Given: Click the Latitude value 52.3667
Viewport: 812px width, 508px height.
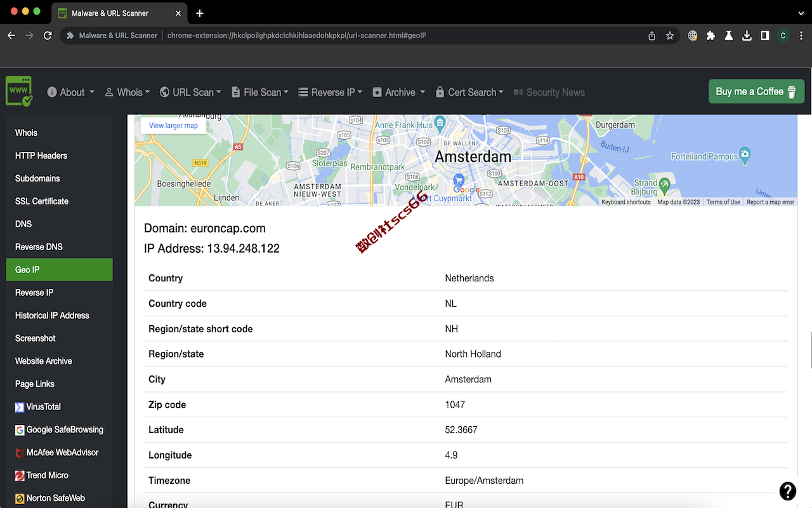Looking at the screenshot, I should pos(461,430).
